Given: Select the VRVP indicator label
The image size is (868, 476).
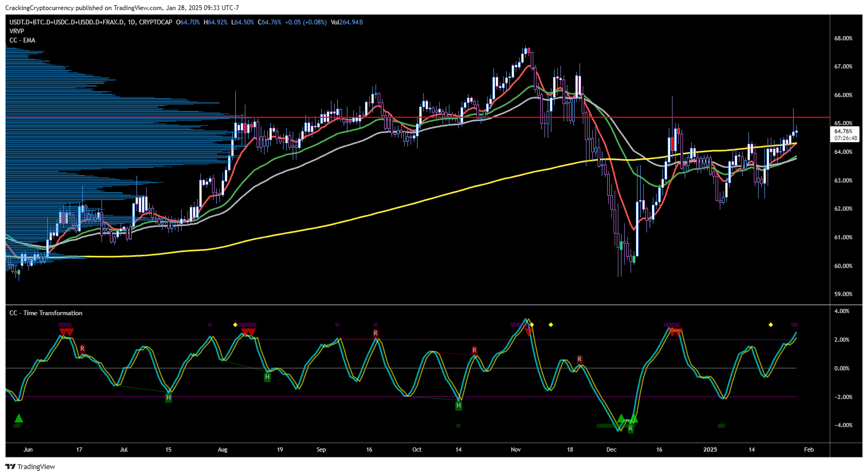Looking at the screenshot, I should coord(16,31).
